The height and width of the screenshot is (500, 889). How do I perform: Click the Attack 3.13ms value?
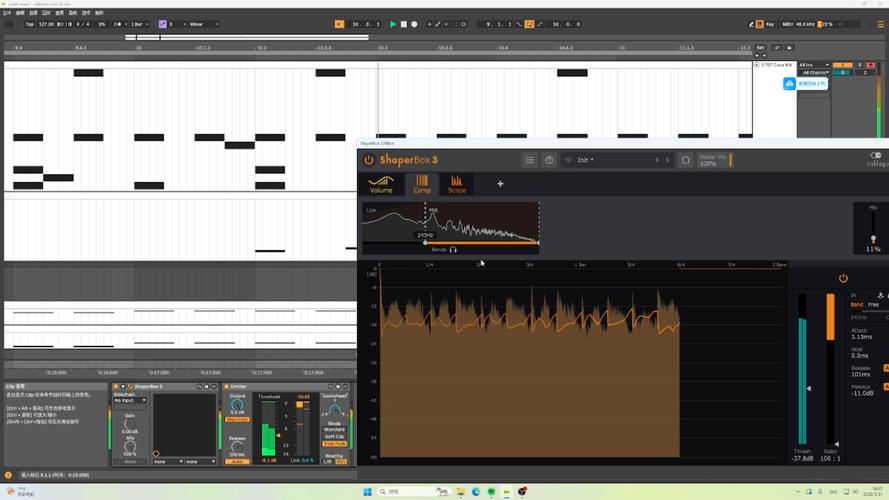click(862, 337)
